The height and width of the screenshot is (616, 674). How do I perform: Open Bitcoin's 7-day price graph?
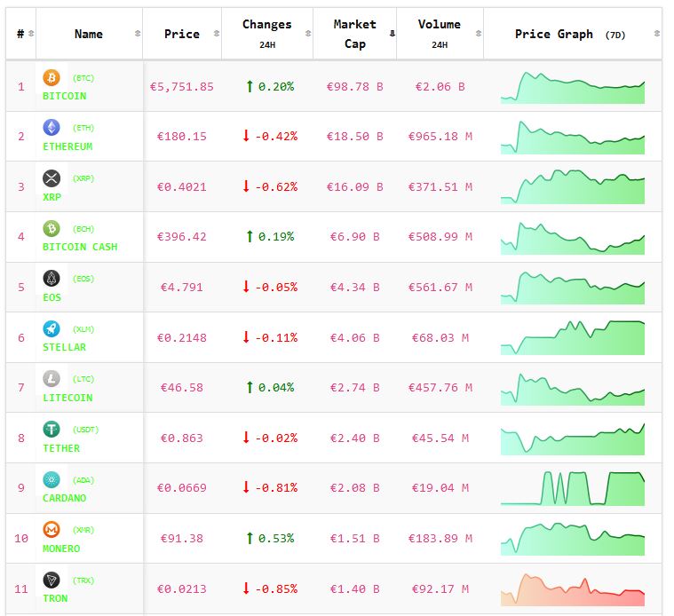(x=573, y=88)
